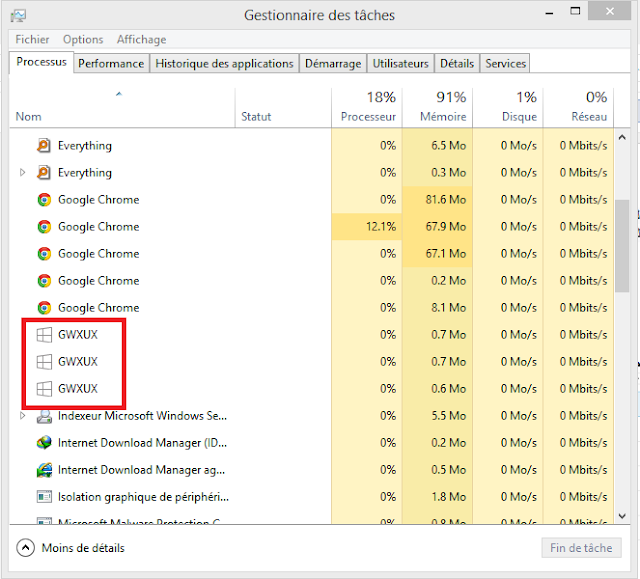
Task: Click the 5.5 Mo memory value
Action: tap(449, 416)
